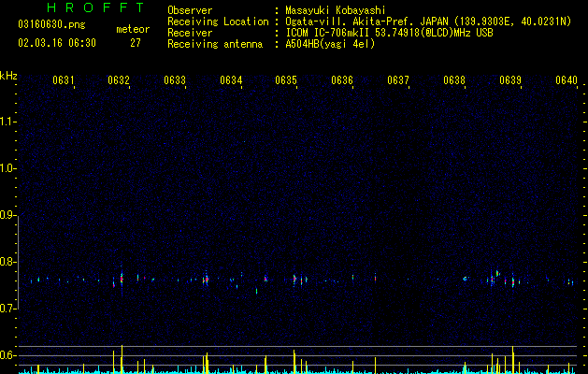Click the 1.1 kHz axis label
Image resolution: width=588 pixels, height=374 pixels.
click(7, 122)
